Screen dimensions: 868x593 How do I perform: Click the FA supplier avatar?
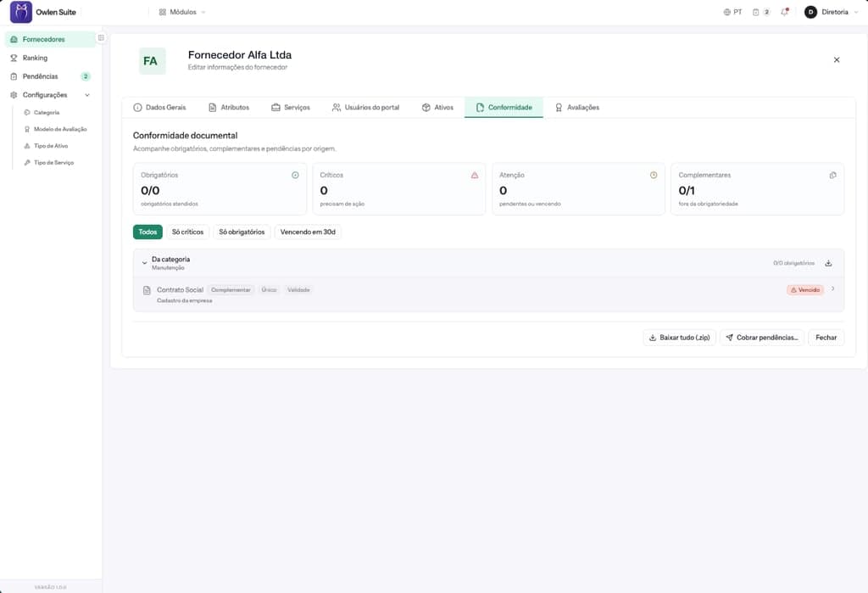(x=153, y=61)
